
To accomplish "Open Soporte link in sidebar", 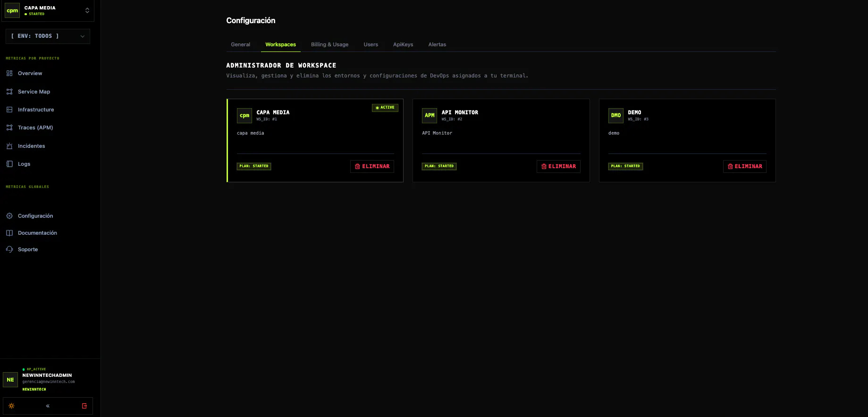I will (x=28, y=249).
